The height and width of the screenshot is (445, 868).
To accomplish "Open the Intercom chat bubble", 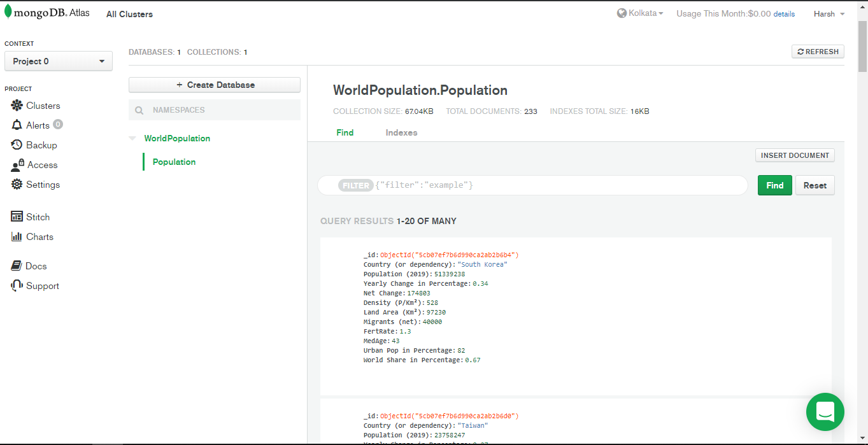I will point(825,412).
